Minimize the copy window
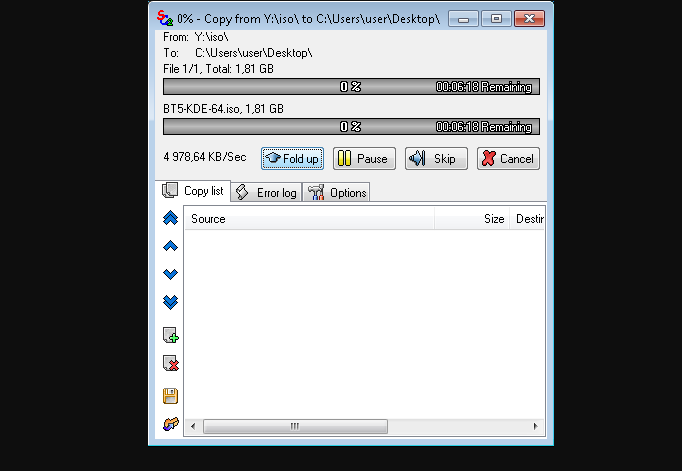Image resolution: width=682 pixels, height=471 pixels. coord(463,19)
